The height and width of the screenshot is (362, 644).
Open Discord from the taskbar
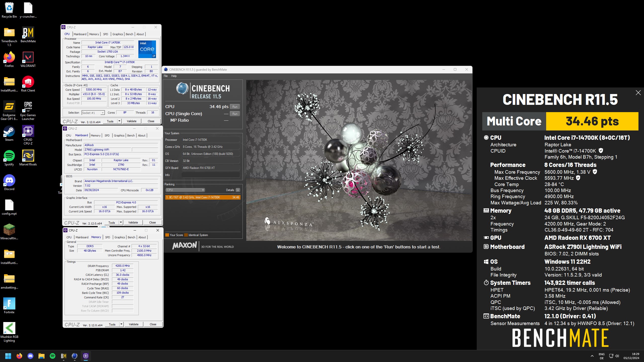click(30, 356)
